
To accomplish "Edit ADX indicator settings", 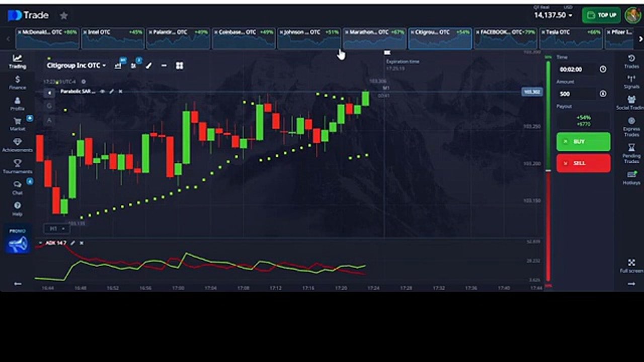I will click(x=72, y=243).
